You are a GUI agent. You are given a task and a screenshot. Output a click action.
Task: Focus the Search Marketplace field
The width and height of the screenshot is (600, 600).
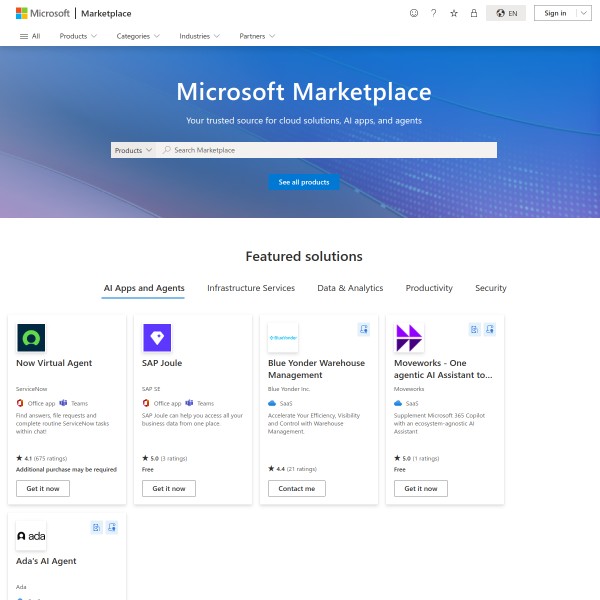click(x=327, y=150)
